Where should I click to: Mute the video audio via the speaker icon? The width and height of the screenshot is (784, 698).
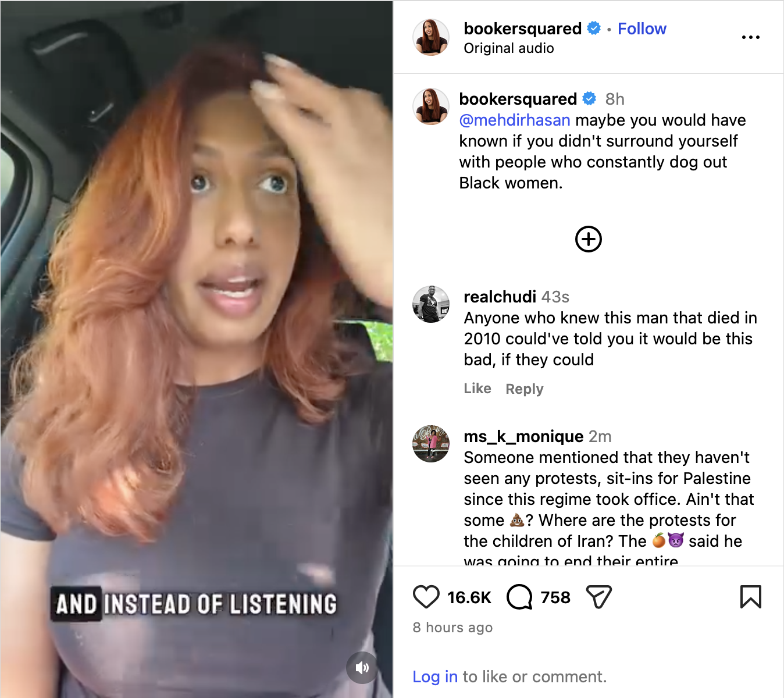pyautogui.click(x=362, y=668)
